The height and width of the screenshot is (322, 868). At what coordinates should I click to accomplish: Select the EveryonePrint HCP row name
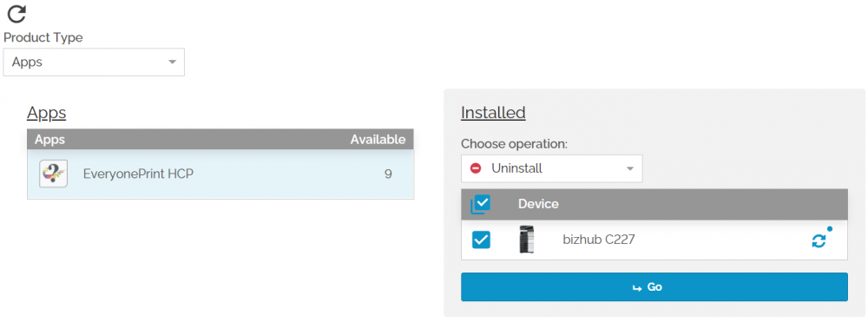(x=138, y=174)
